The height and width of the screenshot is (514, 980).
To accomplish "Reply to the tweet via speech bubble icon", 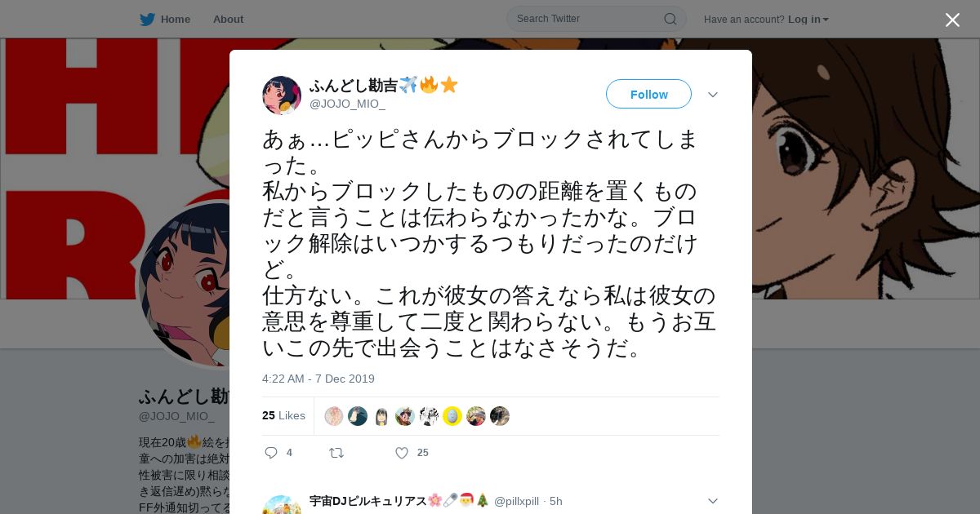I will point(271,453).
